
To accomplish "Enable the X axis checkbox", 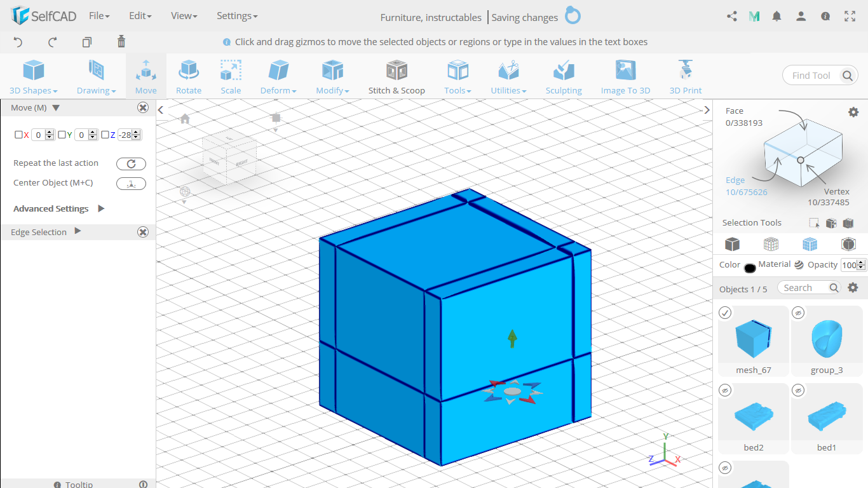I will [x=19, y=135].
